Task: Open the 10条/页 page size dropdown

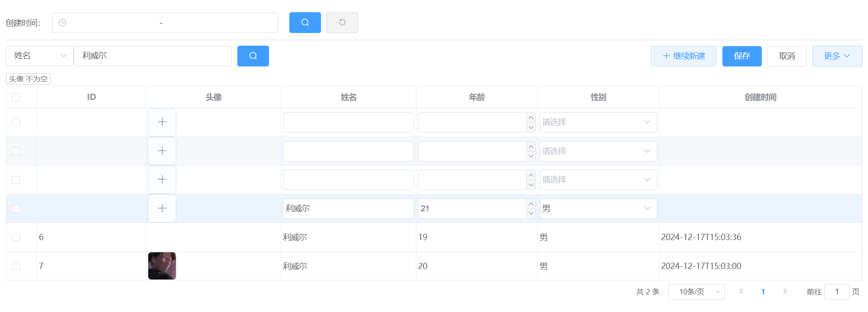Action: coord(696,292)
